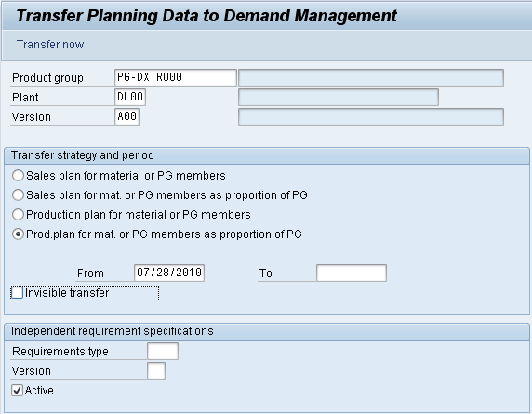Viewport: 532px width, 414px height.
Task: Click the To label
Action: 266,274
